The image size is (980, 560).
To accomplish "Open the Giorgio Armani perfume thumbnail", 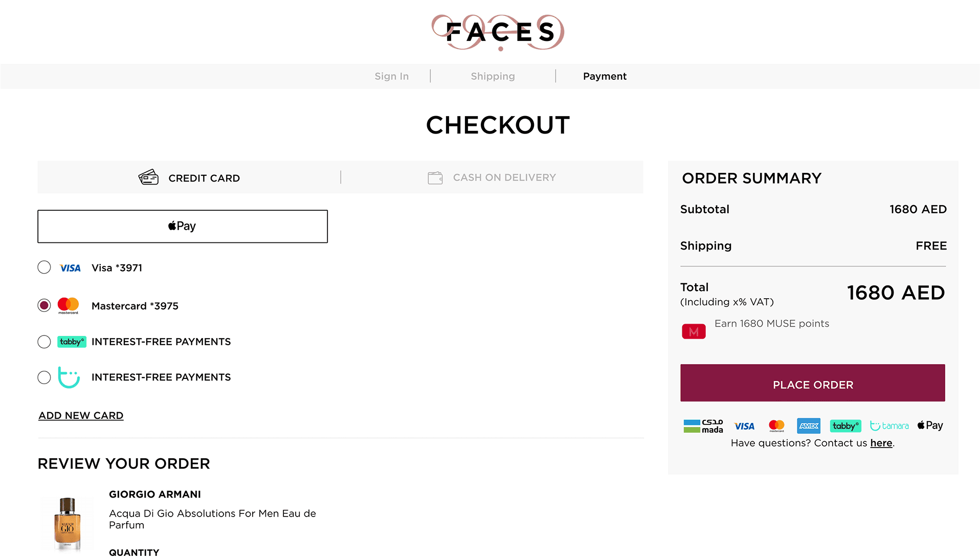I will (68, 524).
